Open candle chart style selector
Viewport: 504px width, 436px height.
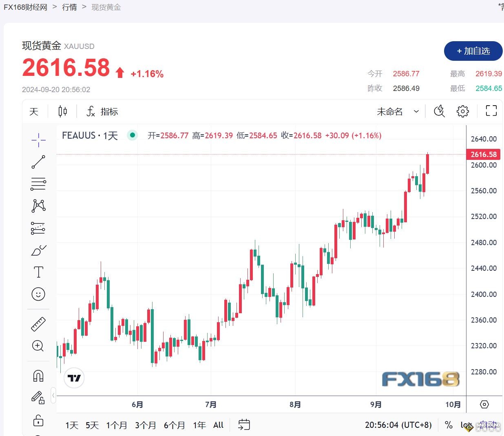(62, 111)
